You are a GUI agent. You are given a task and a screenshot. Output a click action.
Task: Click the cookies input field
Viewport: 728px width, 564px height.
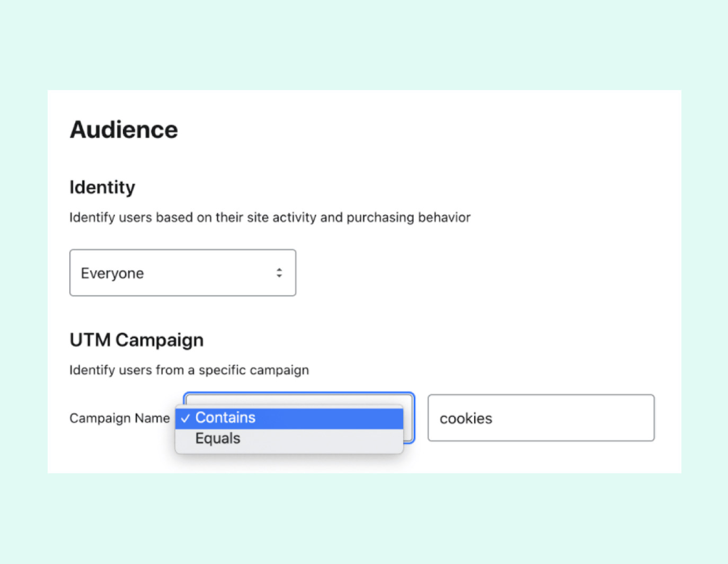point(540,418)
